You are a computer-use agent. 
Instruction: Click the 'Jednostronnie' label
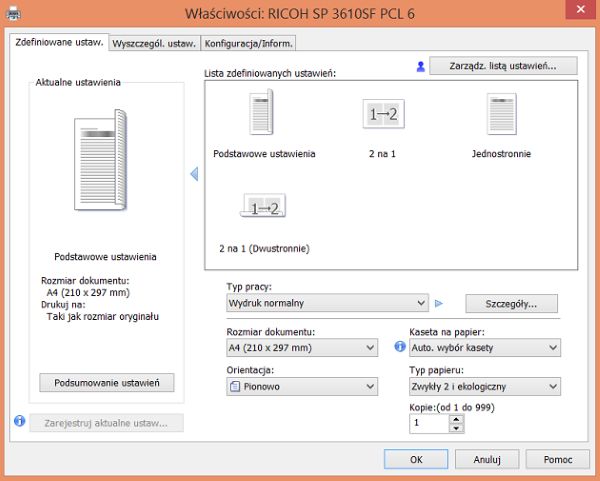[501, 154]
